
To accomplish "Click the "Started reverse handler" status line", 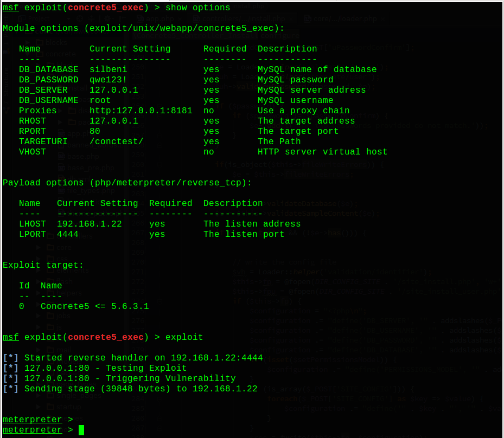I will point(133,358).
